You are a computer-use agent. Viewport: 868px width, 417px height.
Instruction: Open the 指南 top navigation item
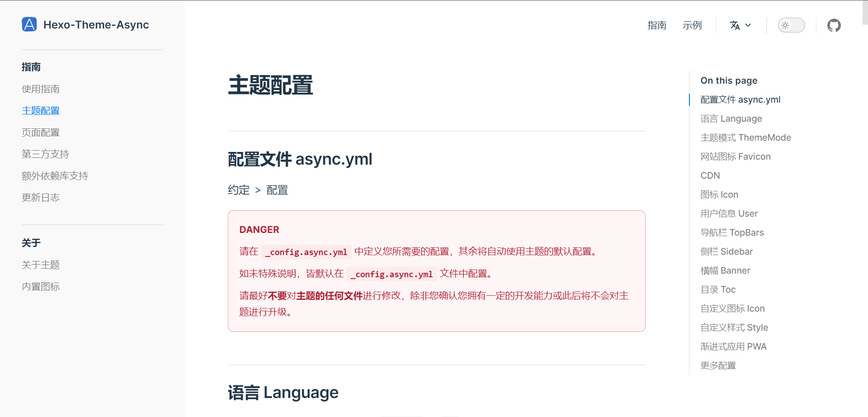pyautogui.click(x=657, y=25)
